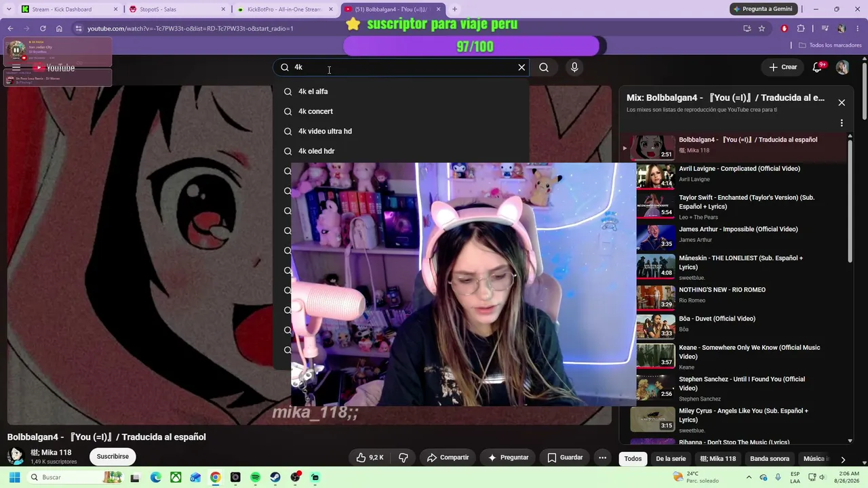Clear the YouTube search box text
This screenshot has width=868, height=488.
521,67
